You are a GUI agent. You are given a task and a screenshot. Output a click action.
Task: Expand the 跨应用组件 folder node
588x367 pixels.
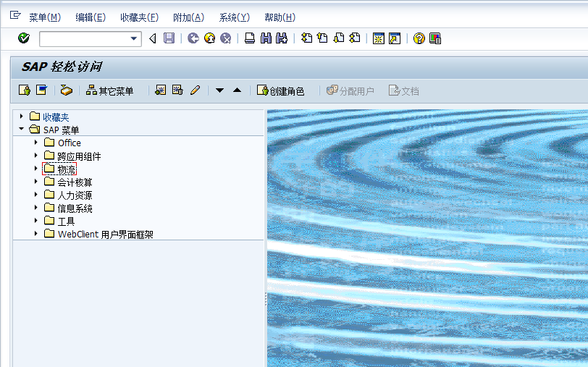point(36,155)
